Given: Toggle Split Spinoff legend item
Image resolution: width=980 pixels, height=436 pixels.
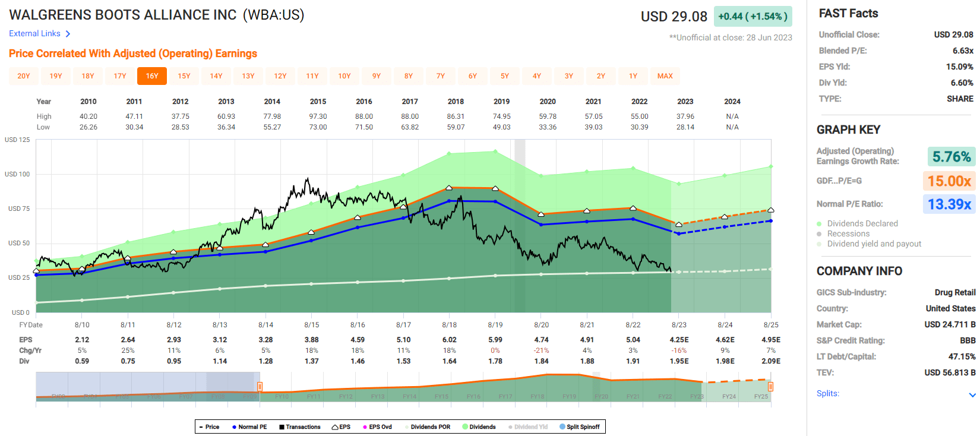Looking at the screenshot, I should pyautogui.click(x=580, y=426).
